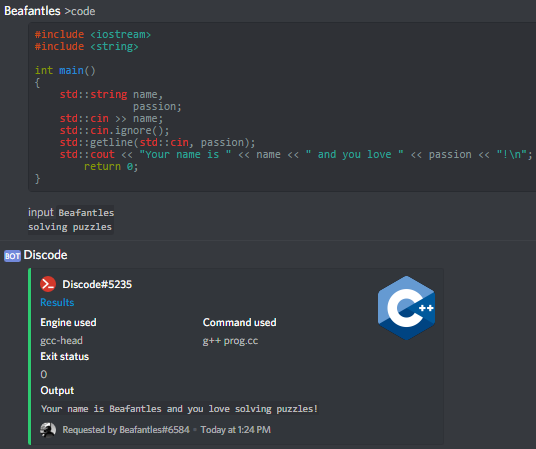This screenshot has width=536, height=449.
Task: Click the 'g++ prog.cc' command value
Action: [230, 341]
